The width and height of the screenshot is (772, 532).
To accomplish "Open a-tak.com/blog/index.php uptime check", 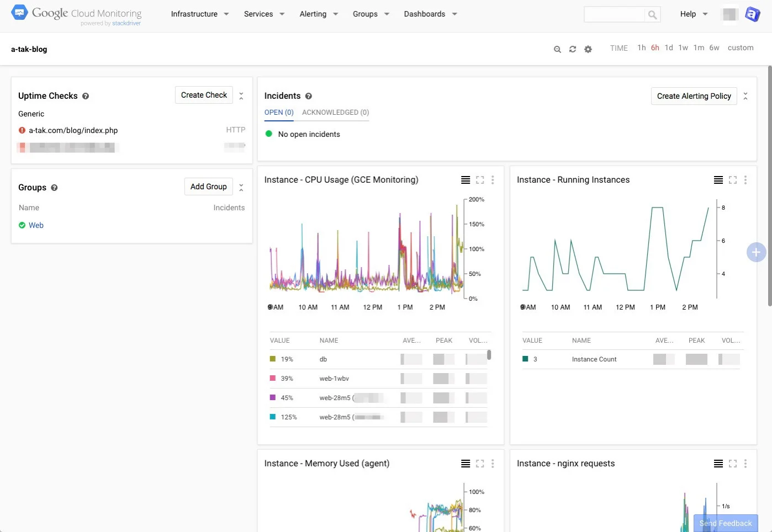I will [x=73, y=131].
